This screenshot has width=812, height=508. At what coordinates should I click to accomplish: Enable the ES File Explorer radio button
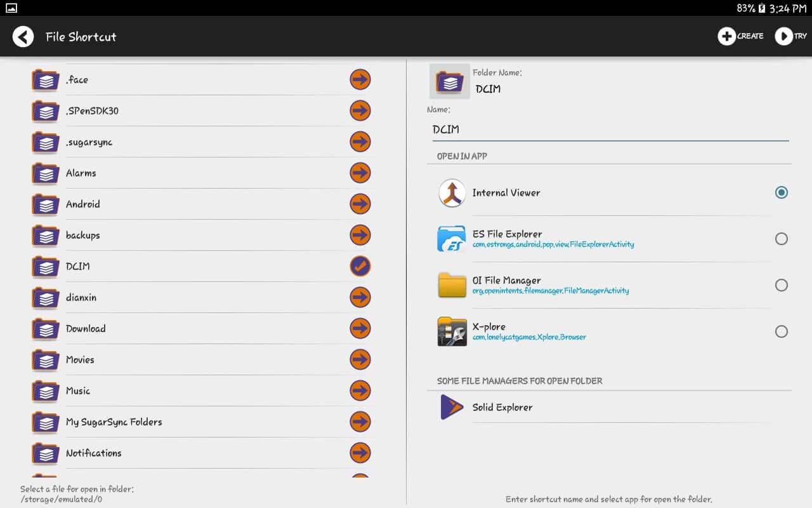coord(782,239)
